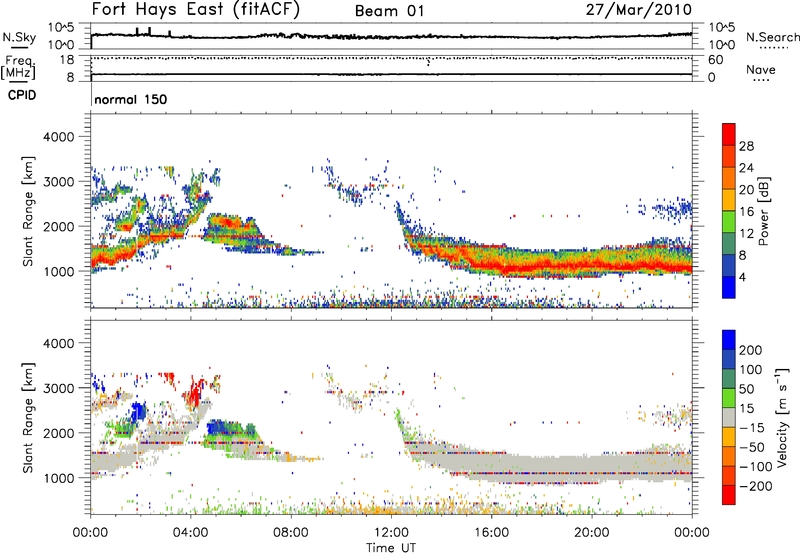
Task: Click the "24" power colorbar label
Action: pos(746,168)
